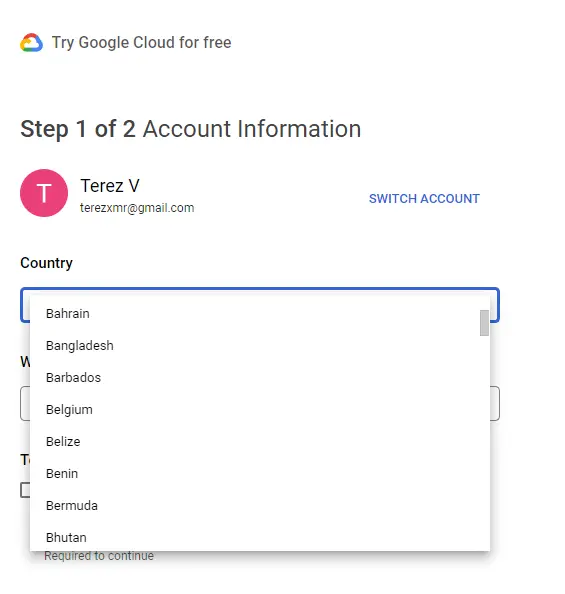Click the scrollbar track below the thumb

(484, 443)
